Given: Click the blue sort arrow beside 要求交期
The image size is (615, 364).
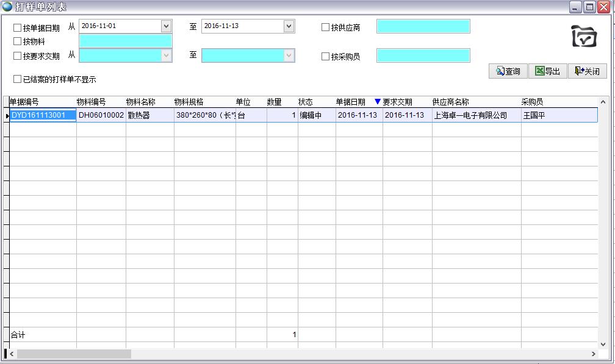Looking at the screenshot, I should (377, 102).
